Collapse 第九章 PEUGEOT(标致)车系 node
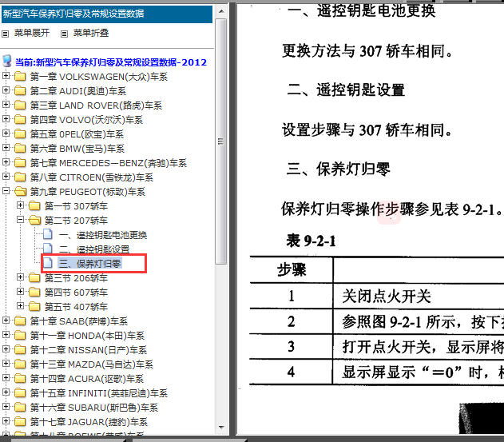 [x=6, y=191]
